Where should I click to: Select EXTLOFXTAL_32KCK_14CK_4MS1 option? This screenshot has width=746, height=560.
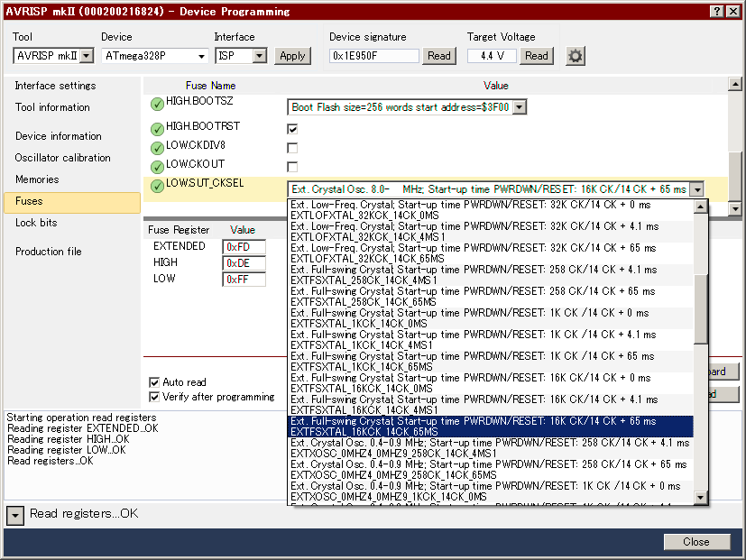click(x=491, y=232)
